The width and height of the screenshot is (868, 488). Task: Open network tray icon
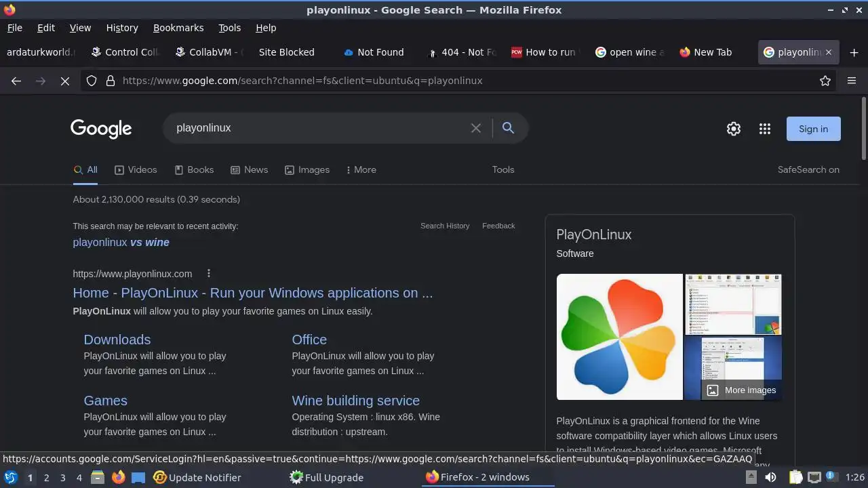tap(814, 477)
